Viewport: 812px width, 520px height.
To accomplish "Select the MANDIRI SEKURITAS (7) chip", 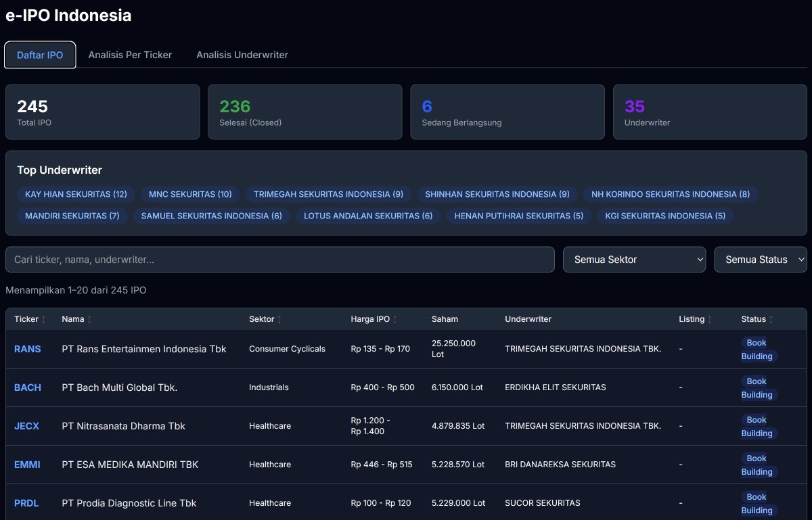I will [72, 216].
